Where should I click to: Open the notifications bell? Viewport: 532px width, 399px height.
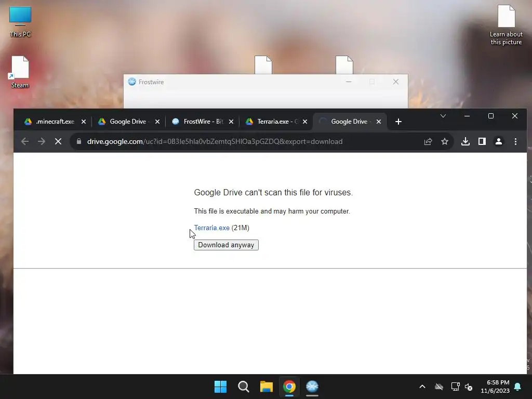pyautogui.click(x=518, y=387)
